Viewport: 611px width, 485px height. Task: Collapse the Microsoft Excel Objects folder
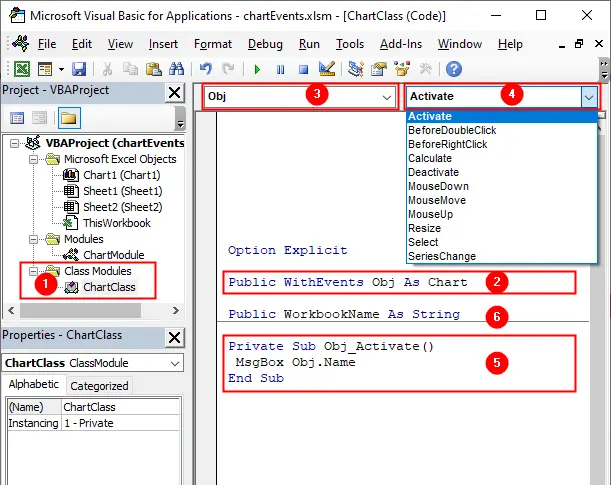(34, 159)
